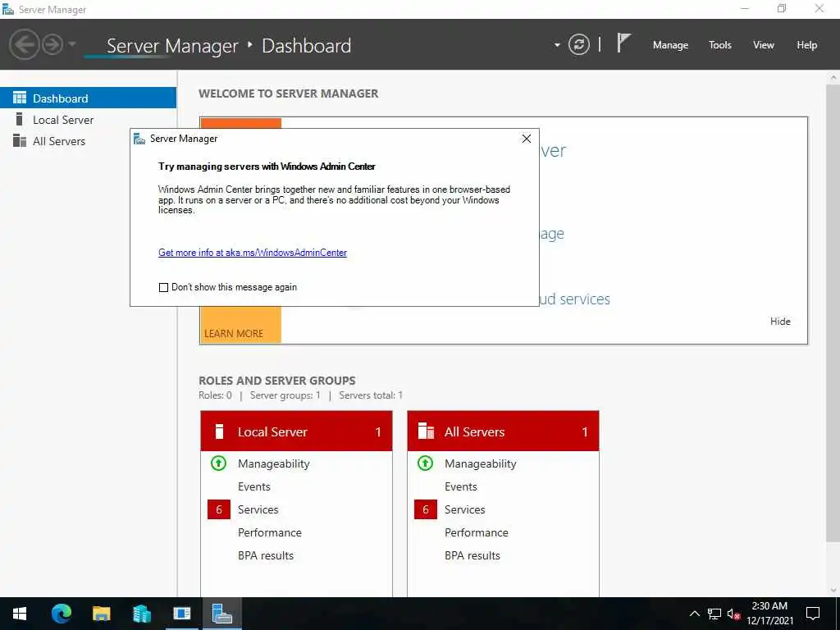Launch Microsoft Edge from the taskbar

[61, 614]
